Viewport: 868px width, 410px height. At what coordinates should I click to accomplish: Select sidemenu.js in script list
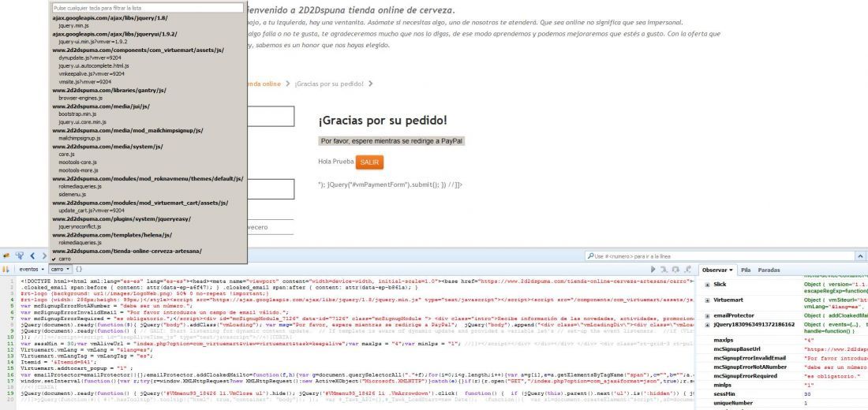72,195
